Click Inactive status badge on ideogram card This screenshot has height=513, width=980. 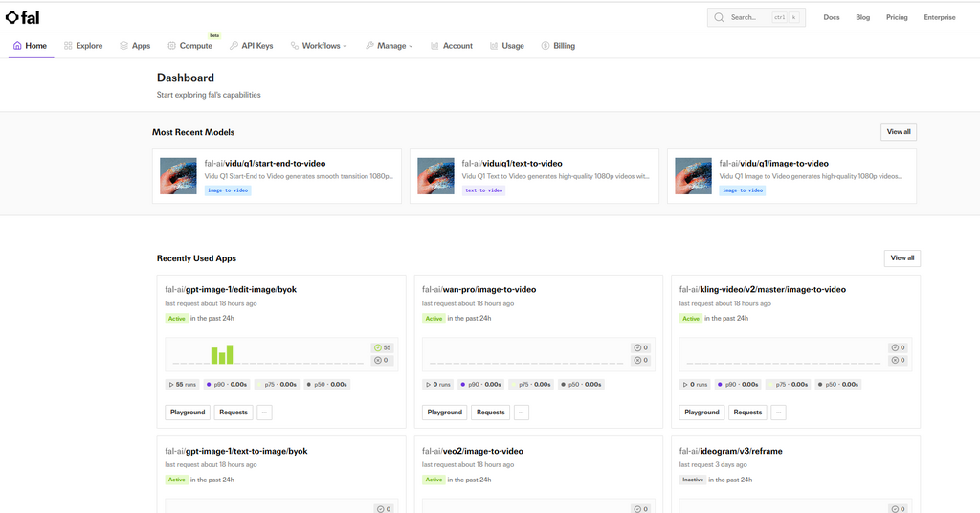(693, 480)
